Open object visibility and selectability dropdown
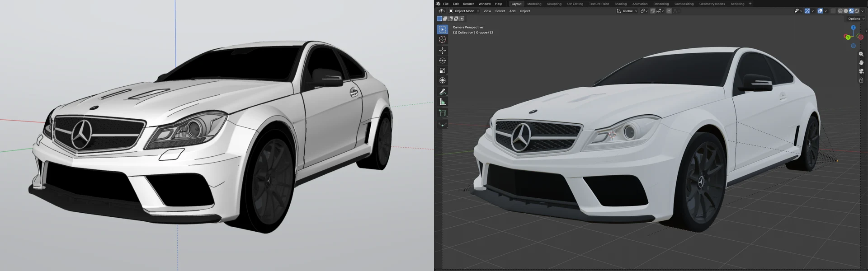The width and height of the screenshot is (868, 271). tap(798, 11)
